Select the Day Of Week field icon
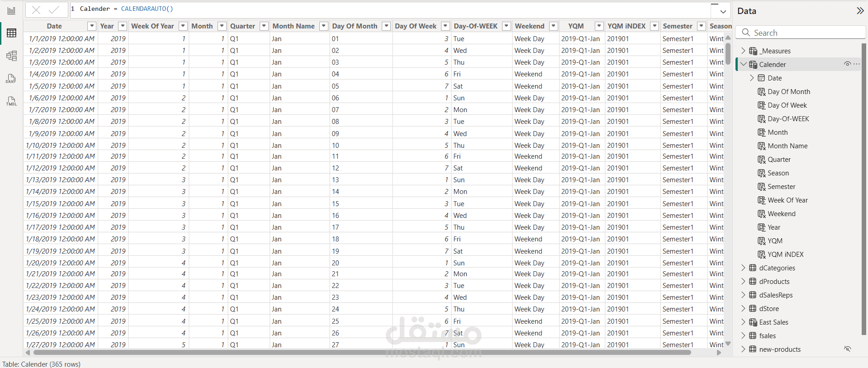Viewport: 868px width, 368px height. tap(762, 105)
